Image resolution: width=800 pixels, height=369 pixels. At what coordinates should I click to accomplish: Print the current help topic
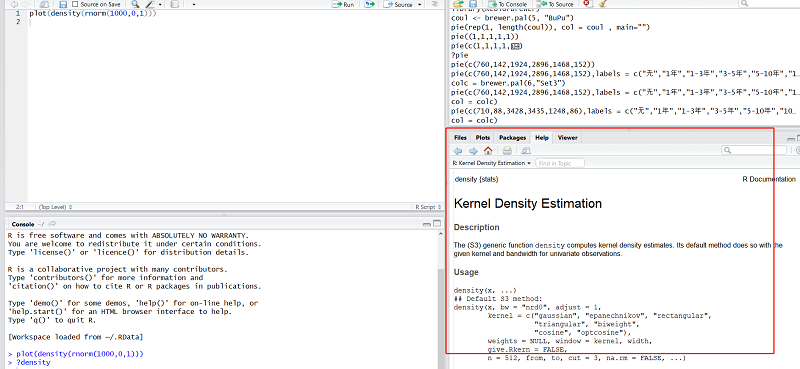pos(507,151)
